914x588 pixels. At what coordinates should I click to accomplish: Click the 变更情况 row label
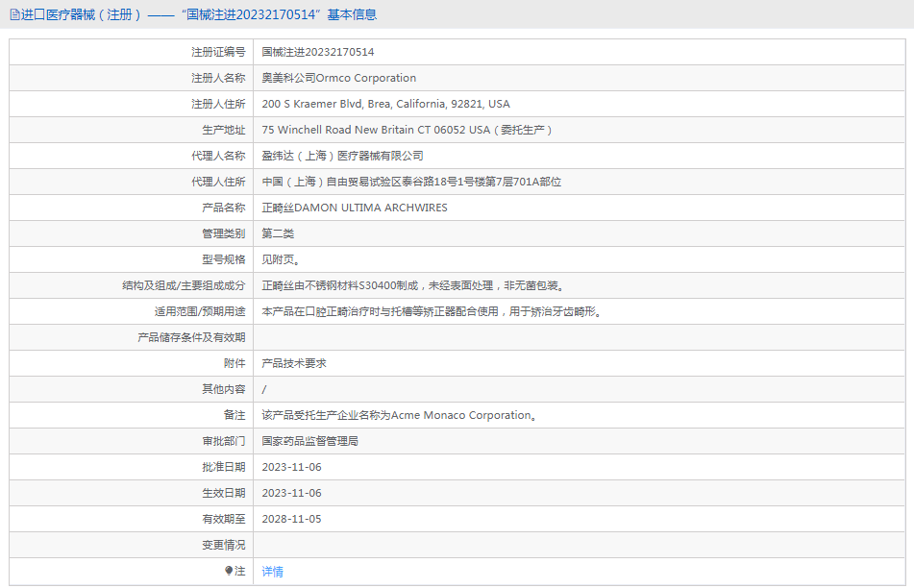click(224, 546)
